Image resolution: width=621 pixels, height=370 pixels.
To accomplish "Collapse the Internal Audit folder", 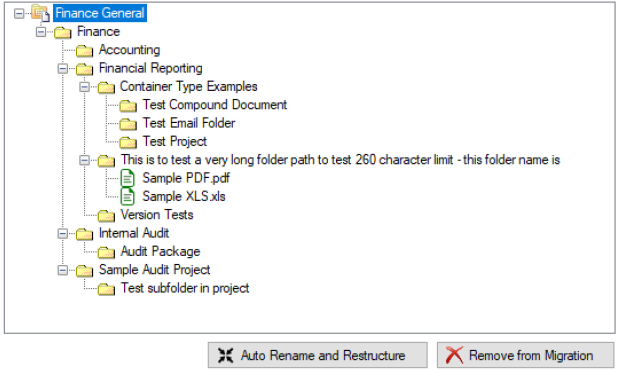I will [63, 233].
